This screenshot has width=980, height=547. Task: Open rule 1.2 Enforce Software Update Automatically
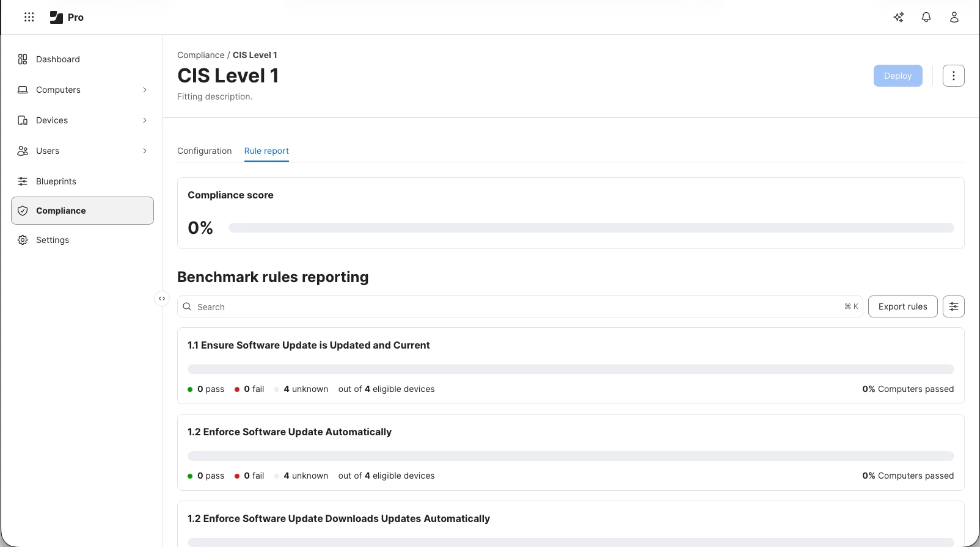[290, 432]
